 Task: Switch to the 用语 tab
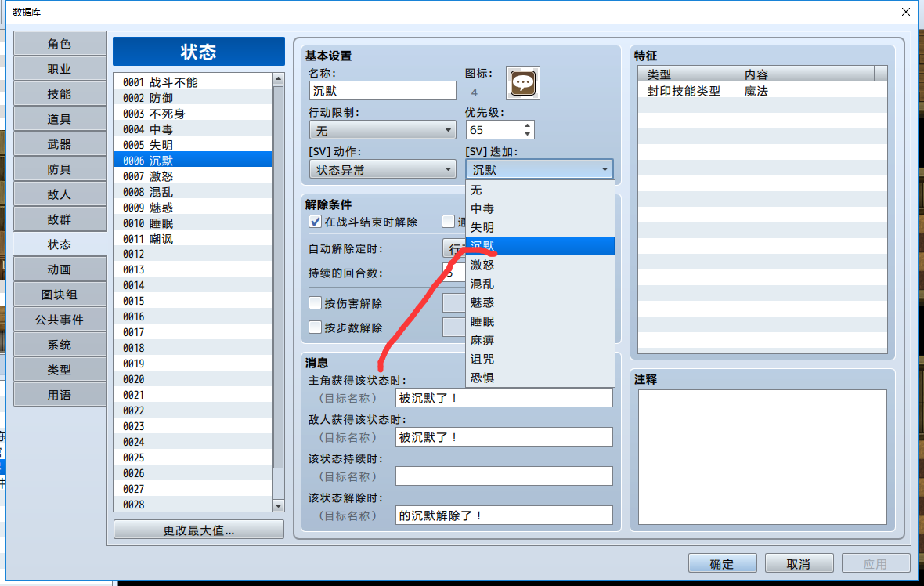(60, 394)
